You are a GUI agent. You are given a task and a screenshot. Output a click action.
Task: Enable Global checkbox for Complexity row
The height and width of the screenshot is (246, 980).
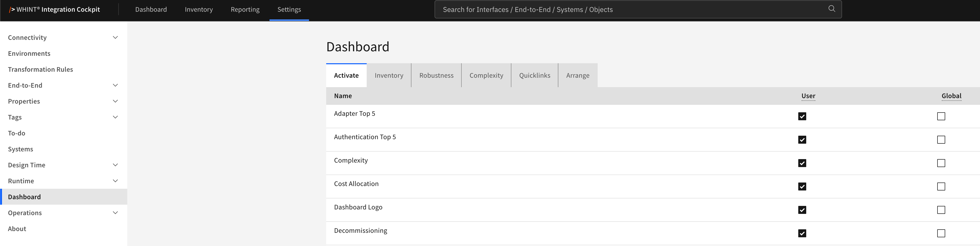tap(941, 163)
